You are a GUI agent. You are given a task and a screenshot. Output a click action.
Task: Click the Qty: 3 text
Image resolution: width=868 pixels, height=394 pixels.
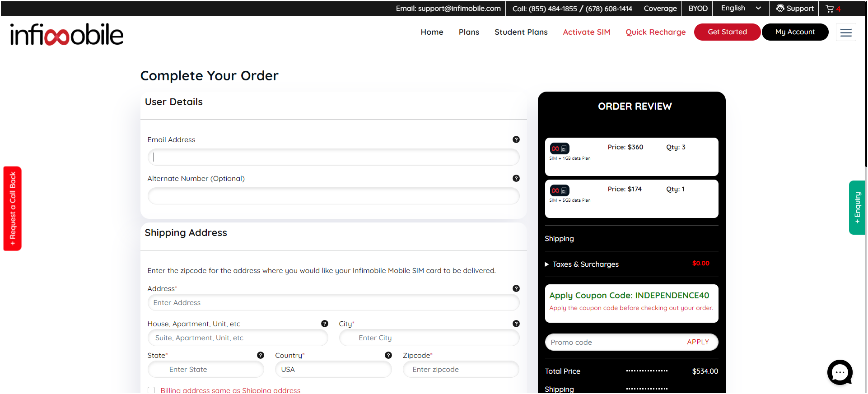pos(676,147)
